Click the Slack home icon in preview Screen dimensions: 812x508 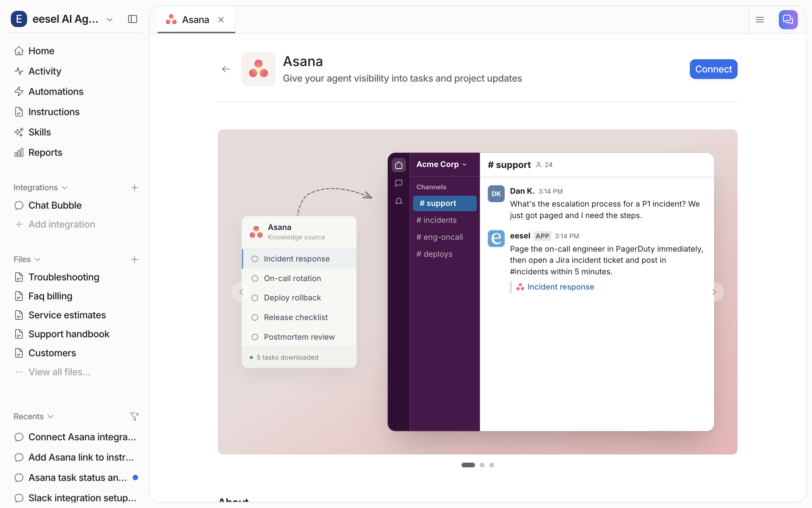tap(399, 165)
